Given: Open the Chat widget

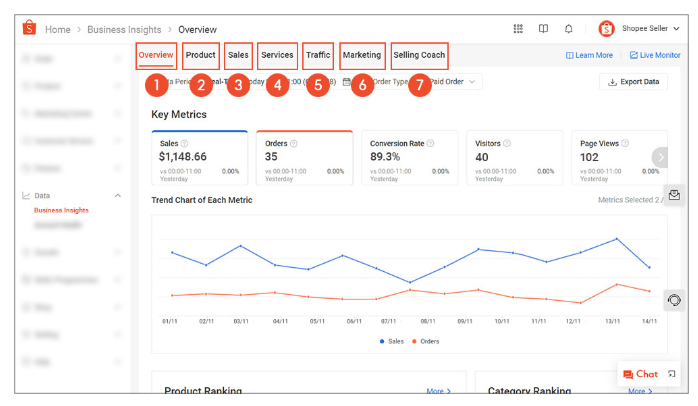Looking at the screenshot, I should point(640,374).
